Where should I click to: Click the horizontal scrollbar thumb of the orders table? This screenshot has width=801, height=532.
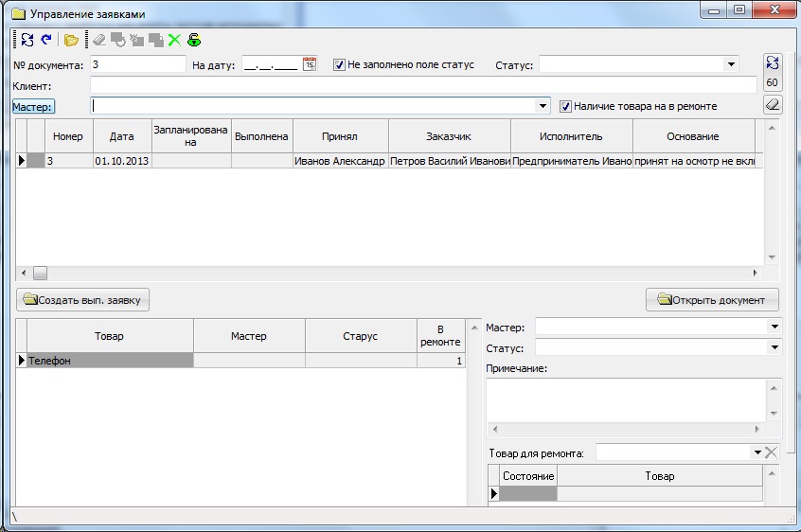click(41, 274)
